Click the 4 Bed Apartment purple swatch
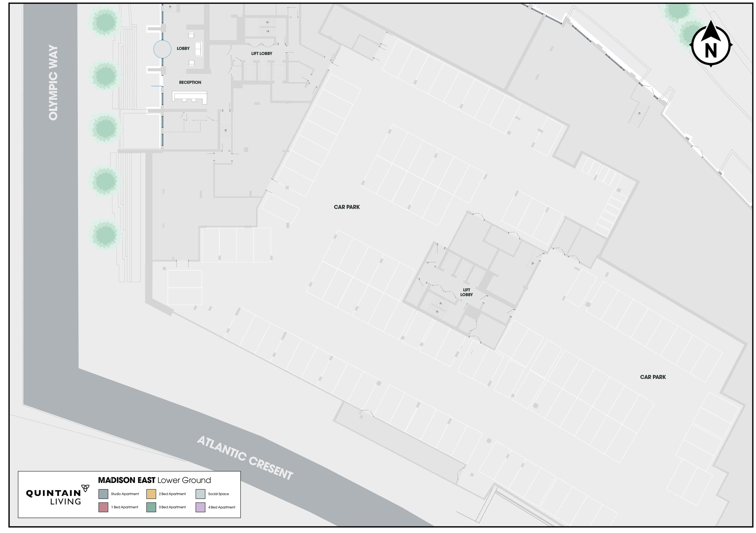The width and height of the screenshot is (756, 533). click(200, 507)
